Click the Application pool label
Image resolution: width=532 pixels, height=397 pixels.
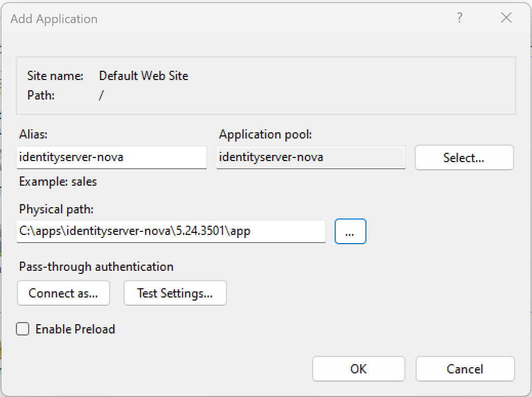click(x=265, y=134)
